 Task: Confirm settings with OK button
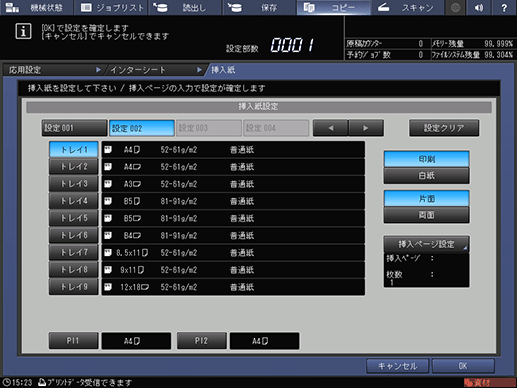(x=463, y=366)
